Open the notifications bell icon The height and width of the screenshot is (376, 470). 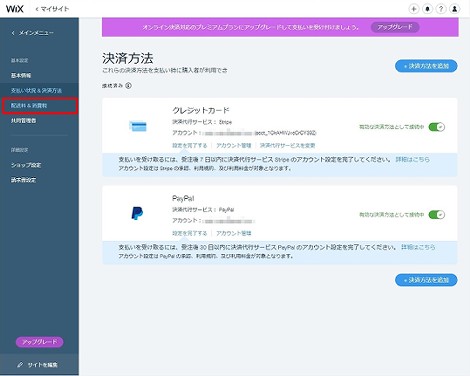click(x=427, y=9)
